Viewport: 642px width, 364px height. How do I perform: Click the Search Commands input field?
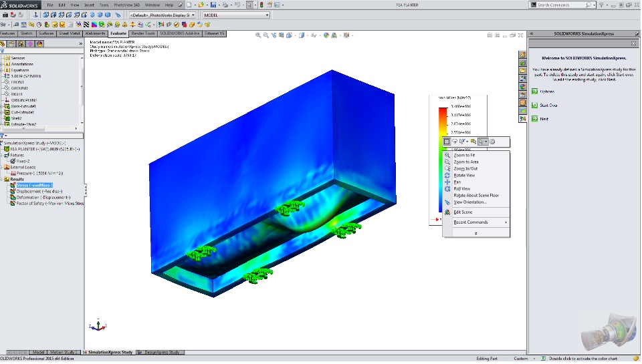click(561, 5)
